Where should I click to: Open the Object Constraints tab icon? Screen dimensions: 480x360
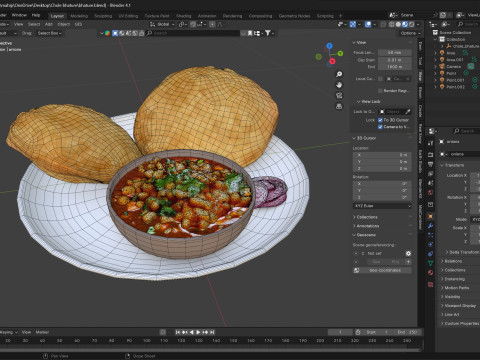click(x=431, y=254)
